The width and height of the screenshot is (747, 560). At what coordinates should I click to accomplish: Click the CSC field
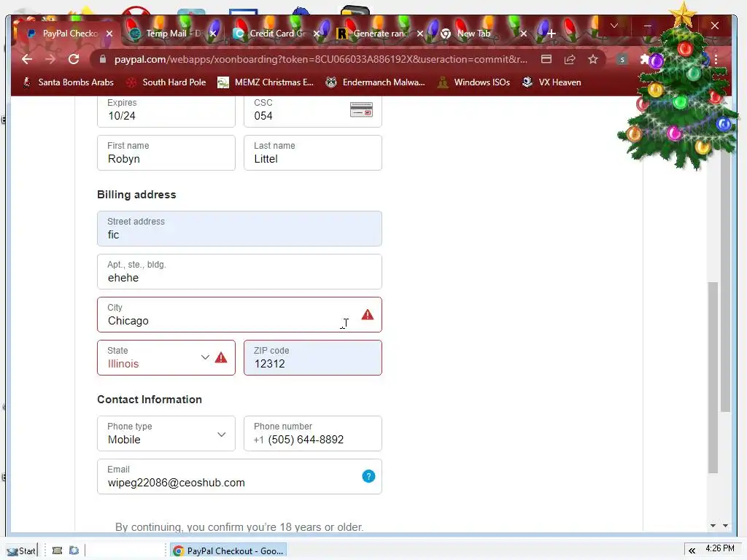point(312,111)
